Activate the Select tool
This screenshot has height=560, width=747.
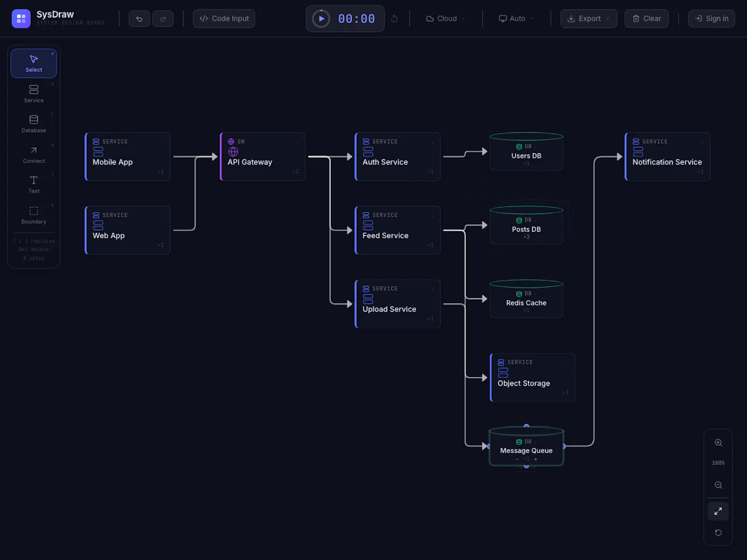[x=34, y=64]
